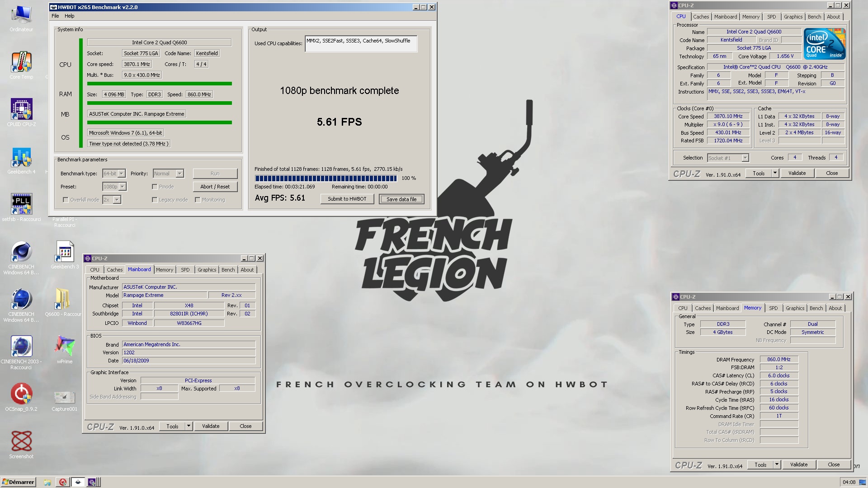Viewport: 868px width, 488px height.
Task: Expand the Overkill 2x dropdown
Action: coord(117,200)
